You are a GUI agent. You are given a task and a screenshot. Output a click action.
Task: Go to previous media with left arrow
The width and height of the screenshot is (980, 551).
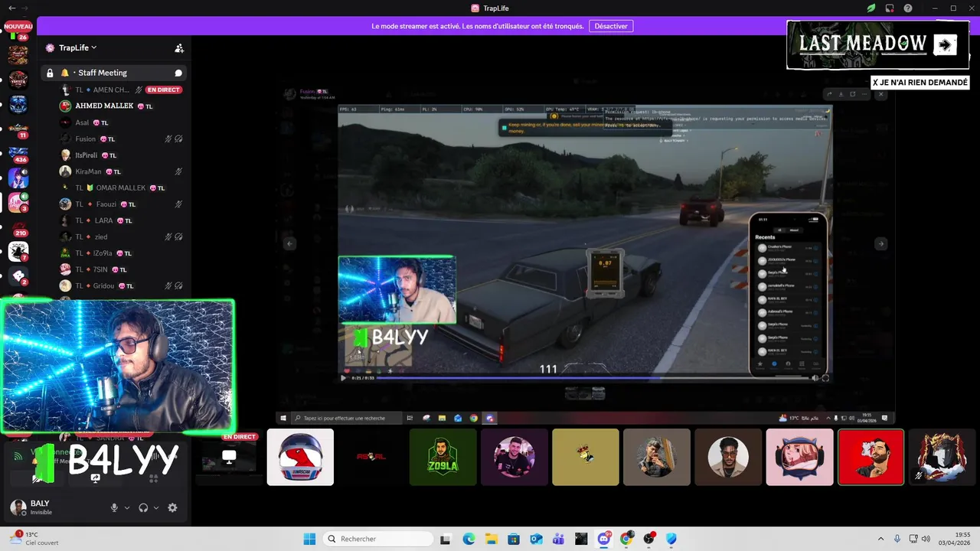click(289, 243)
